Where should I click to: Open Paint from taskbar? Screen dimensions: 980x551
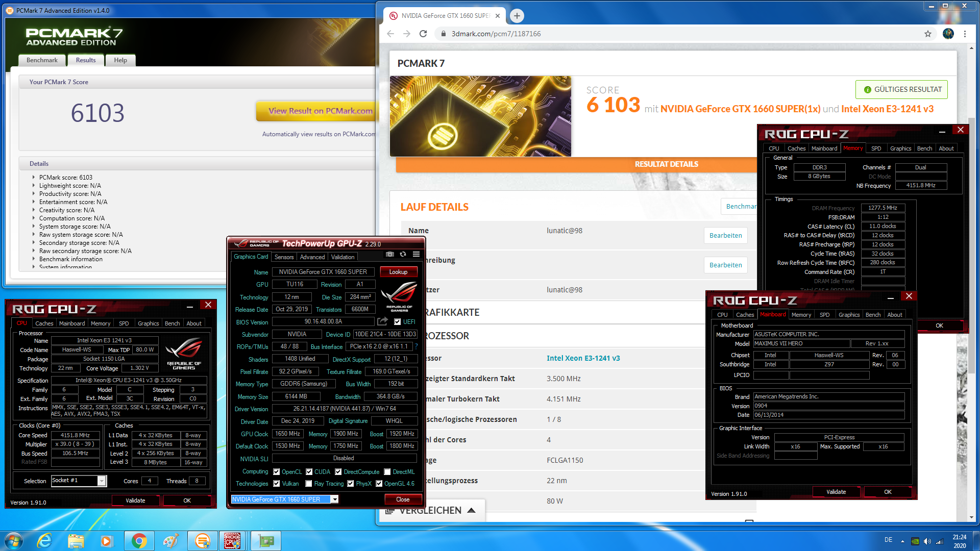click(170, 541)
